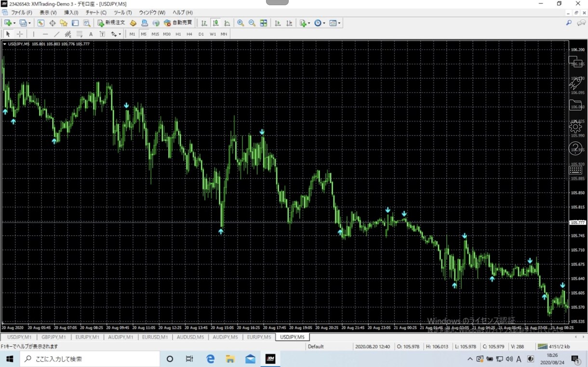
Task: Open the Navigator star-folder icon
Action: pos(64,23)
